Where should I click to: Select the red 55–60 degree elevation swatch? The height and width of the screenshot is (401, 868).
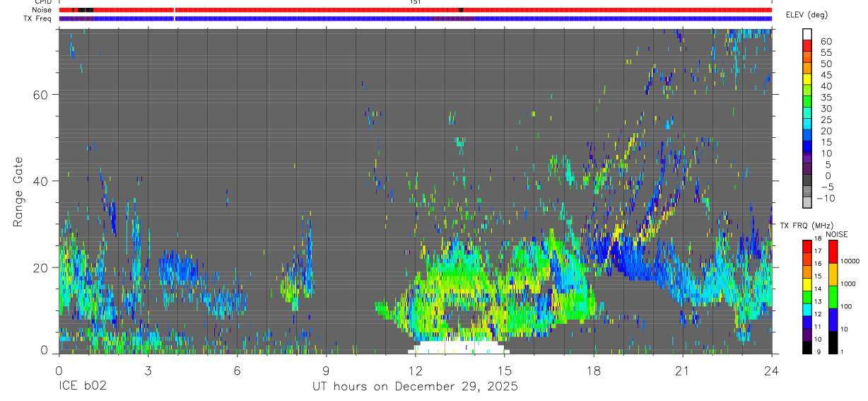tap(807, 45)
